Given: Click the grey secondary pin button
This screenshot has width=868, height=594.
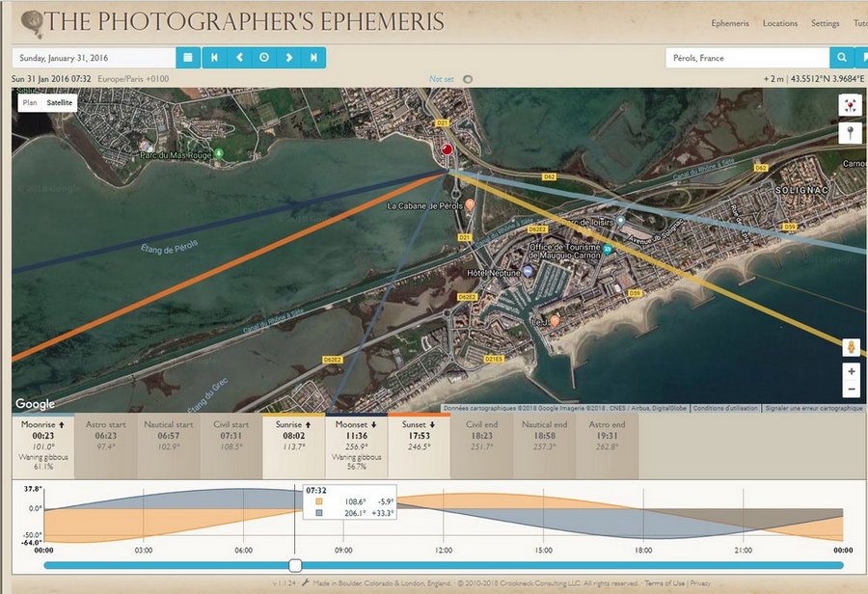Looking at the screenshot, I should coord(851,132).
